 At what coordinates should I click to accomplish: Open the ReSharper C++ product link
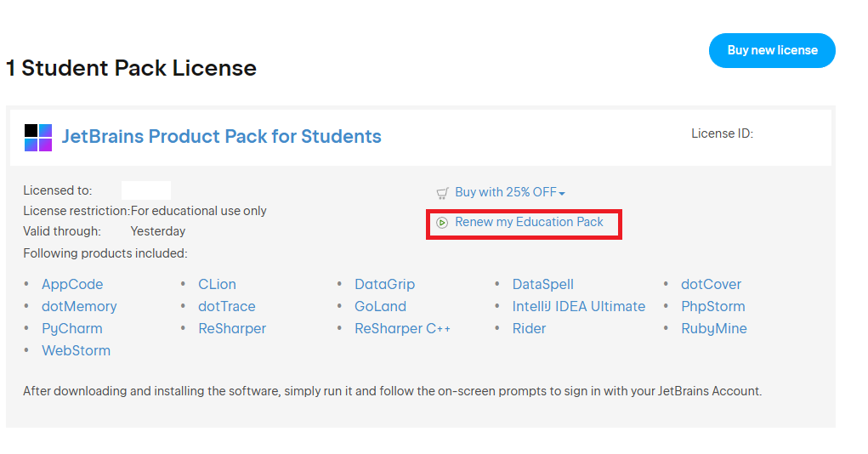[x=402, y=328]
